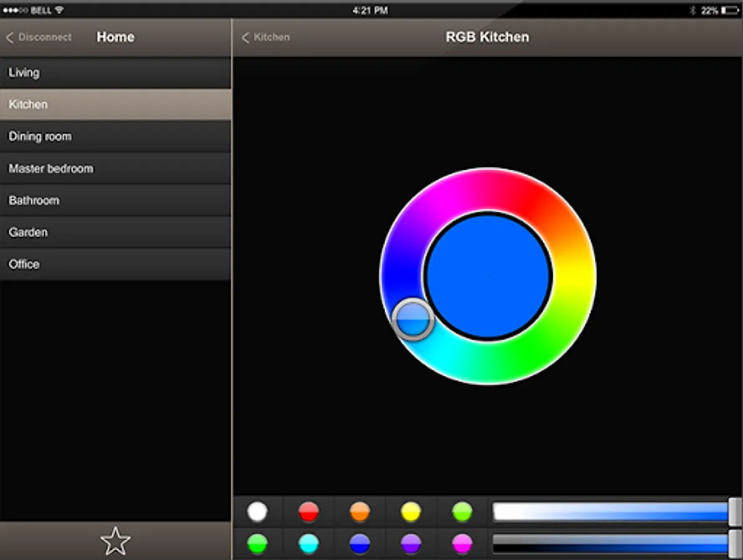This screenshot has height=560, width=743.
Task: Select the dark blue color preset
Action: [x=360, y=544]
